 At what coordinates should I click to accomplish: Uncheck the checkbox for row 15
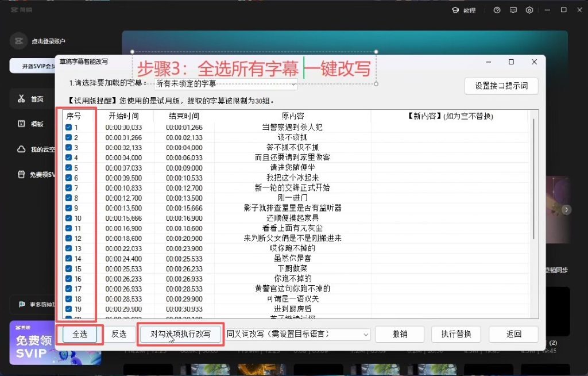[69, 268]
